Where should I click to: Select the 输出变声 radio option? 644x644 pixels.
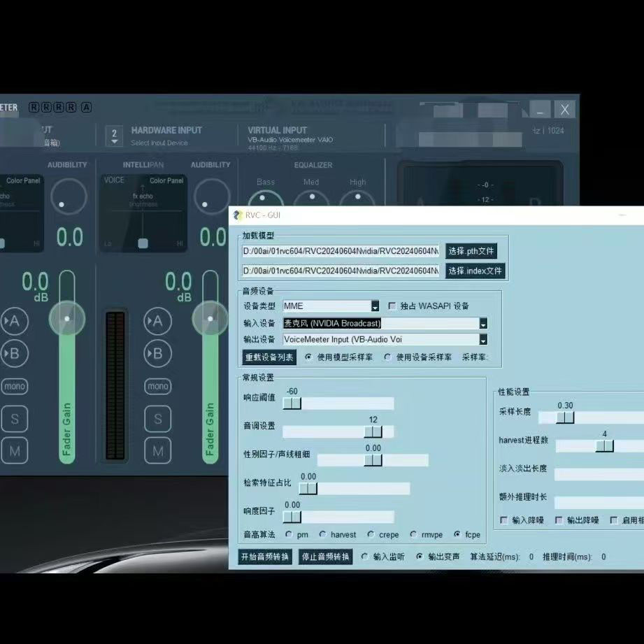tap(419, 557)
